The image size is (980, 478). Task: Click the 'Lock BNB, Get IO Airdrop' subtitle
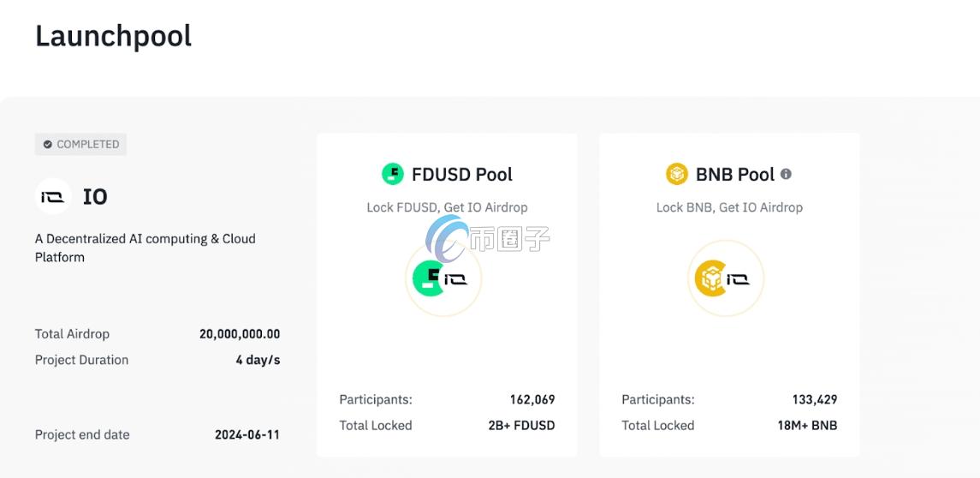[x=729, y=207]
